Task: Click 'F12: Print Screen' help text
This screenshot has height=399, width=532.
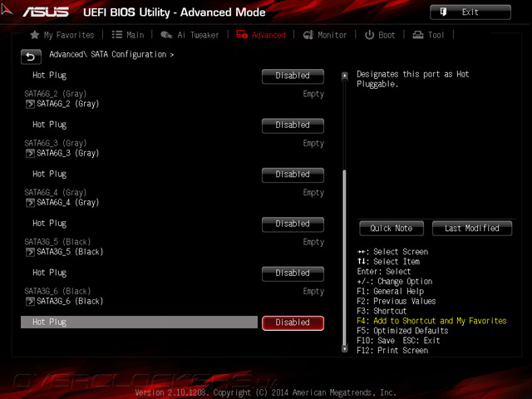Action: (392, 351)
